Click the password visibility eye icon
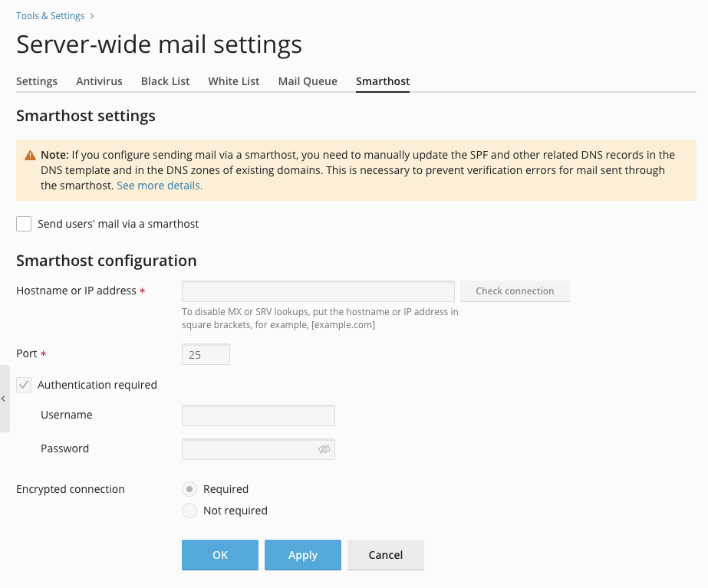The width and height of the screenshot is (708, 588). pyautogui.click(x=324, y=449)
